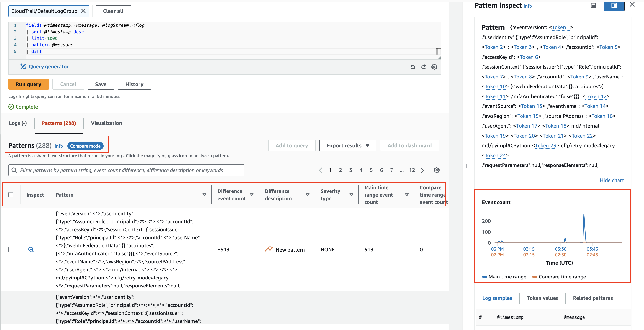Sort by Severity type column
The height and width of the screenshot is (330, 644).
[x=351, y=195]
